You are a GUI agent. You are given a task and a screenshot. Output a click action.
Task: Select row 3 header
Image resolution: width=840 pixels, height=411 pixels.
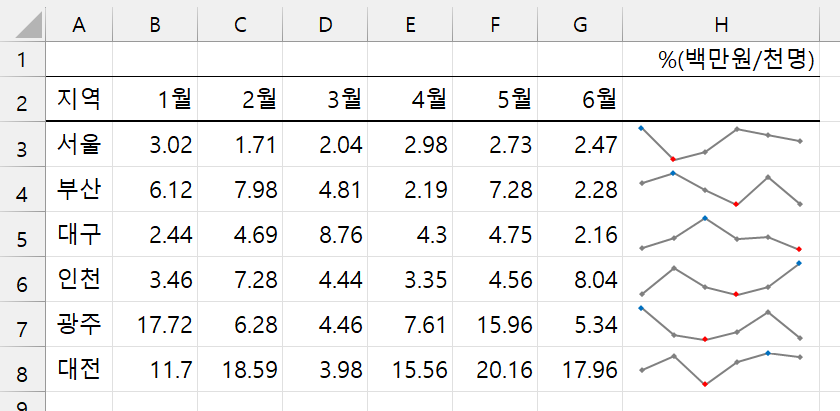coord(22,145)
